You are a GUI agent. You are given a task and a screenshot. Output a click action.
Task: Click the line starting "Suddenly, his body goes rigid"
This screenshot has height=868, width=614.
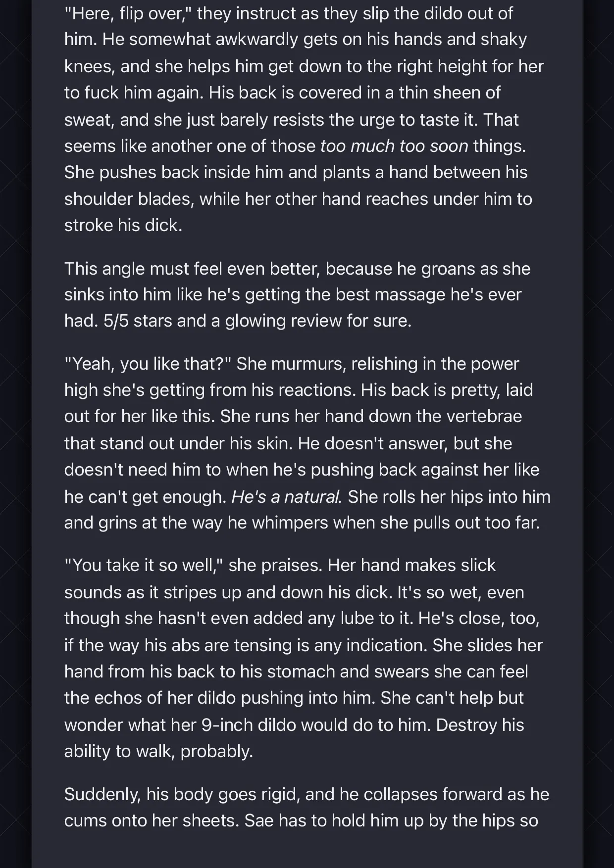pos(307,794)
